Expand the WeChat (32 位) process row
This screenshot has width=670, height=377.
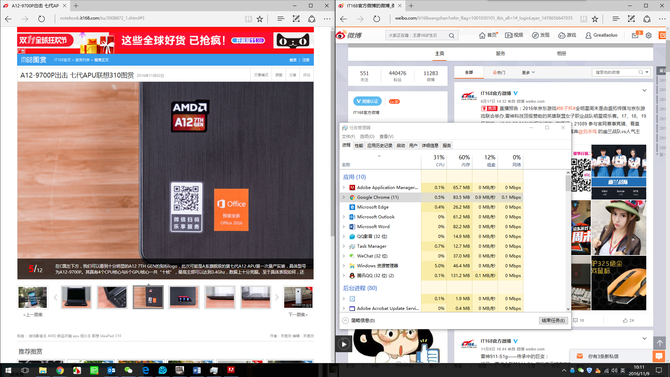[x=344, y=256]
